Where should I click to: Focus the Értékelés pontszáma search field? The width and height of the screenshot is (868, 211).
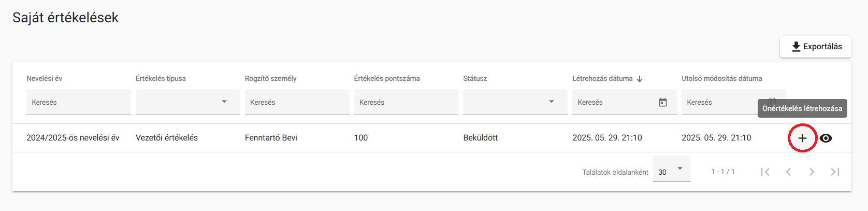(406, 102)
